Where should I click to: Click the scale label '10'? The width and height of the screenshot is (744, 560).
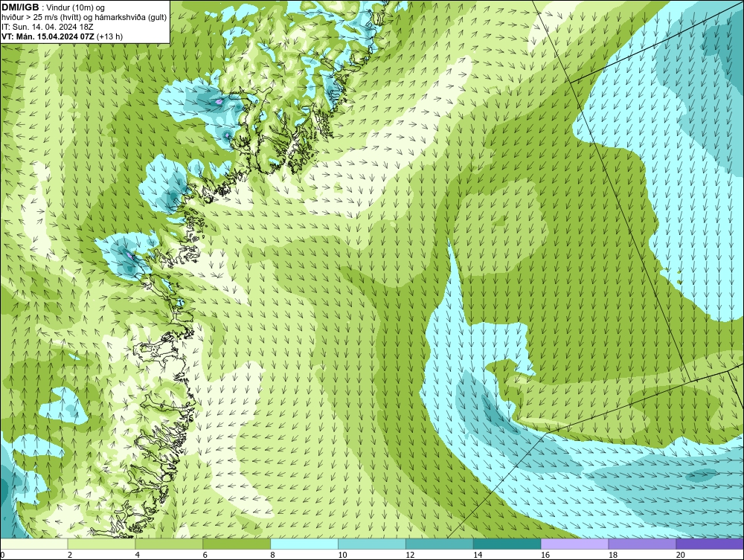[342, 555]
